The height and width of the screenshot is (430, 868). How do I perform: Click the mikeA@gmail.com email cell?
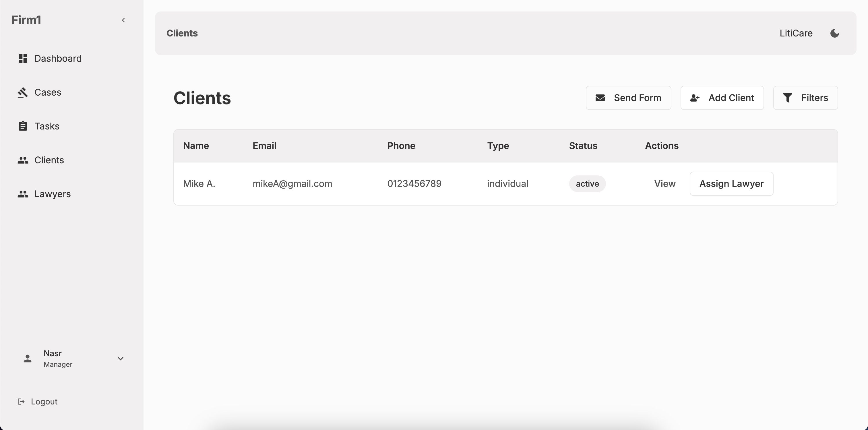(292, 184)
